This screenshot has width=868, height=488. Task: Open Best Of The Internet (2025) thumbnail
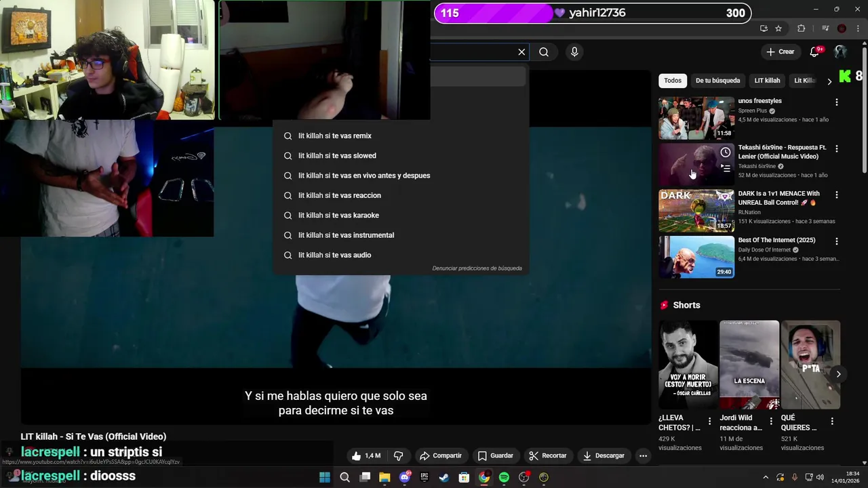coord(696,257)
